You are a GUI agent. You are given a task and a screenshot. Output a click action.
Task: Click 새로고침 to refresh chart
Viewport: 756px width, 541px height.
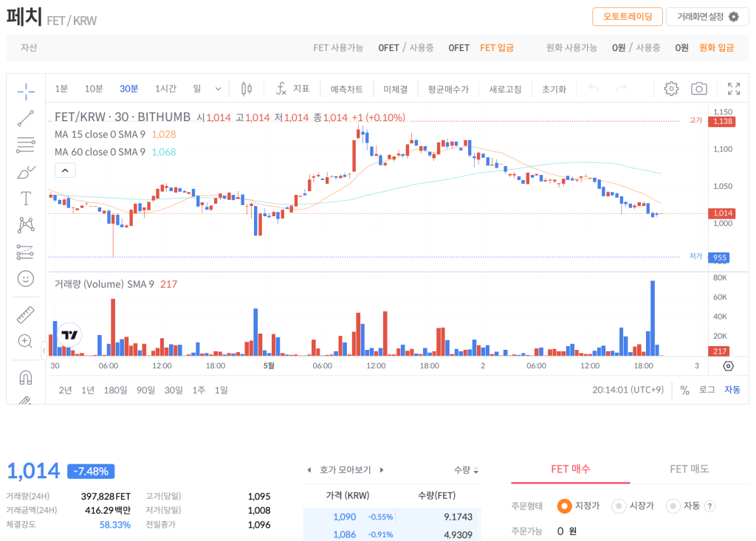click(505, 89)
